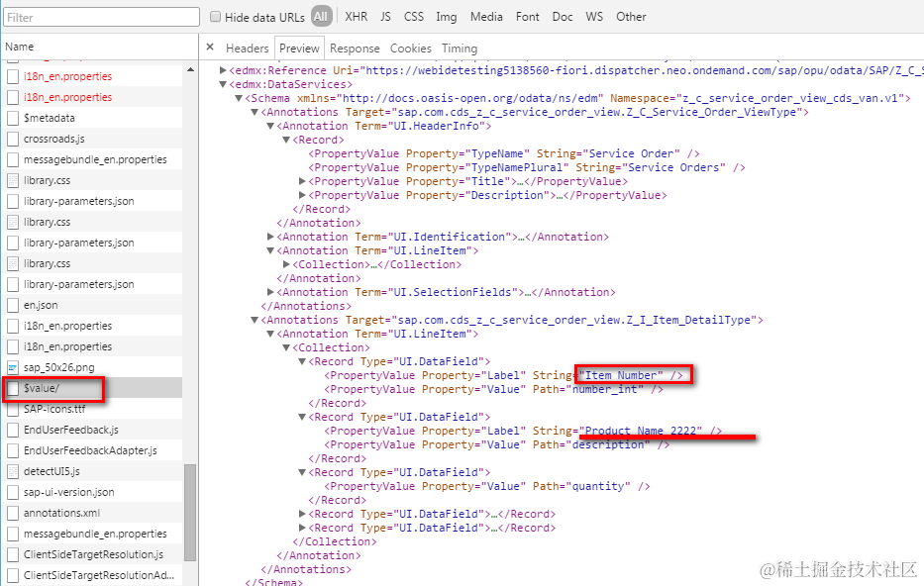Expand the Description PropertyValue node
Image resolution: width=924 pixels, height=586 pixels.
tap(302, 195)
